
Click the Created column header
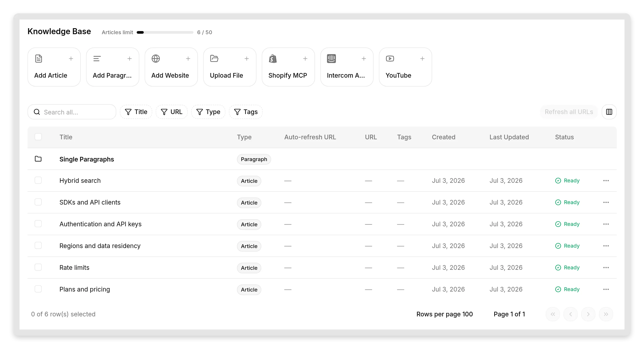(443, 137)
